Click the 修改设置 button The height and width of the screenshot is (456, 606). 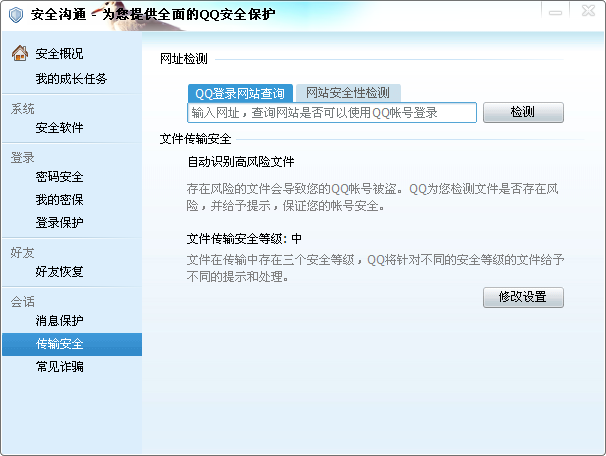click(523, 297)
